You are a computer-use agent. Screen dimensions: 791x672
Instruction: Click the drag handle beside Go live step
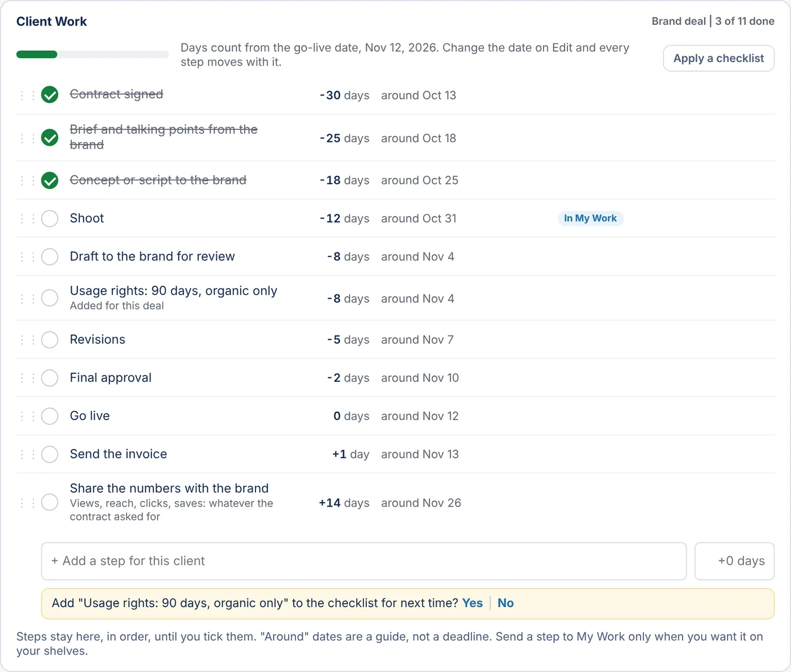[28, 416]
